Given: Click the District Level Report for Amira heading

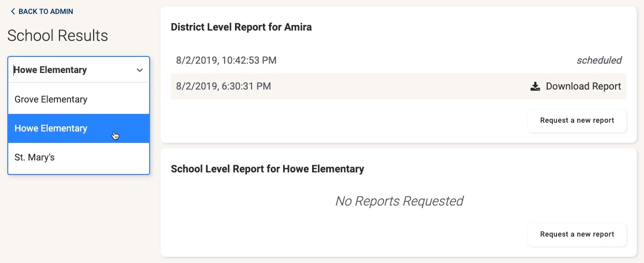Looking at the screenshot, I should 241,27.
